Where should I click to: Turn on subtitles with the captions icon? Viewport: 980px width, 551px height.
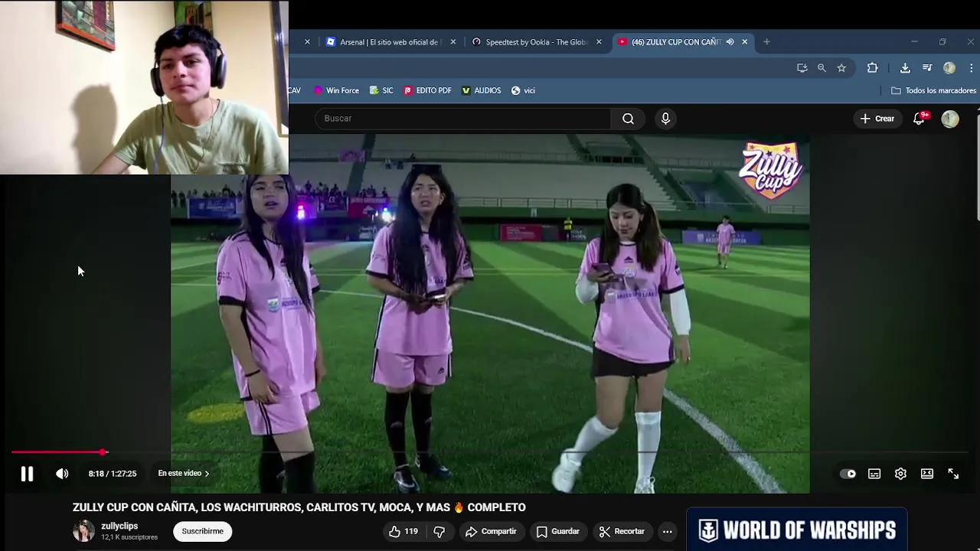click(x=874, y=474)
